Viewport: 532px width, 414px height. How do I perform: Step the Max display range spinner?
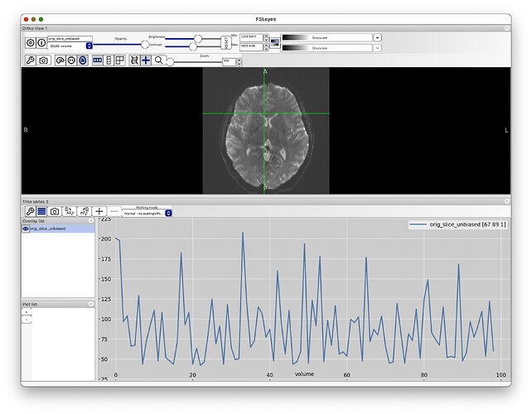(x=266, y=47)
